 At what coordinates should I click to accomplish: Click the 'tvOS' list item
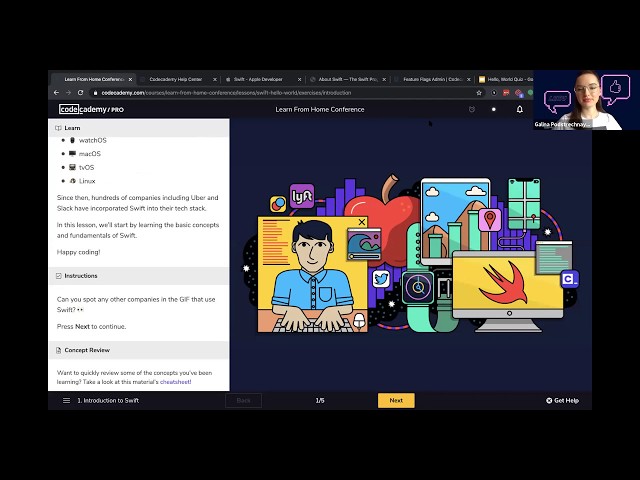point(86,167)
